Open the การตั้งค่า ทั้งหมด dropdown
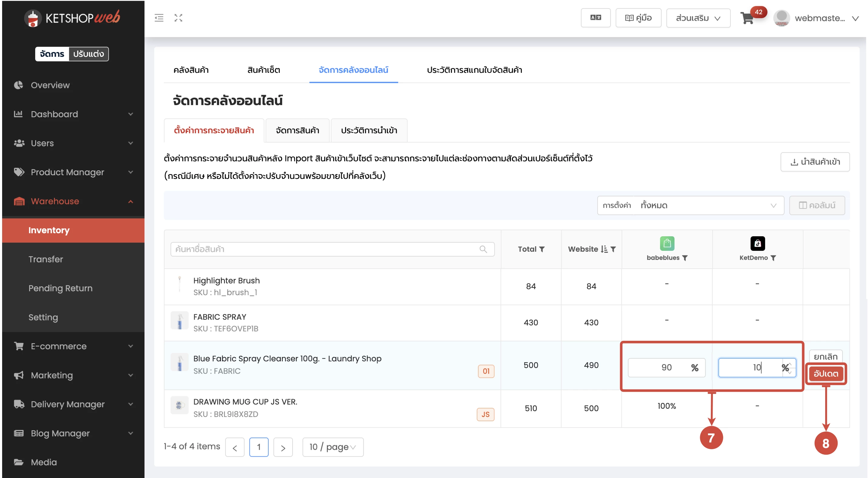This screenshot has width=868, height=478. pos(690,205)
